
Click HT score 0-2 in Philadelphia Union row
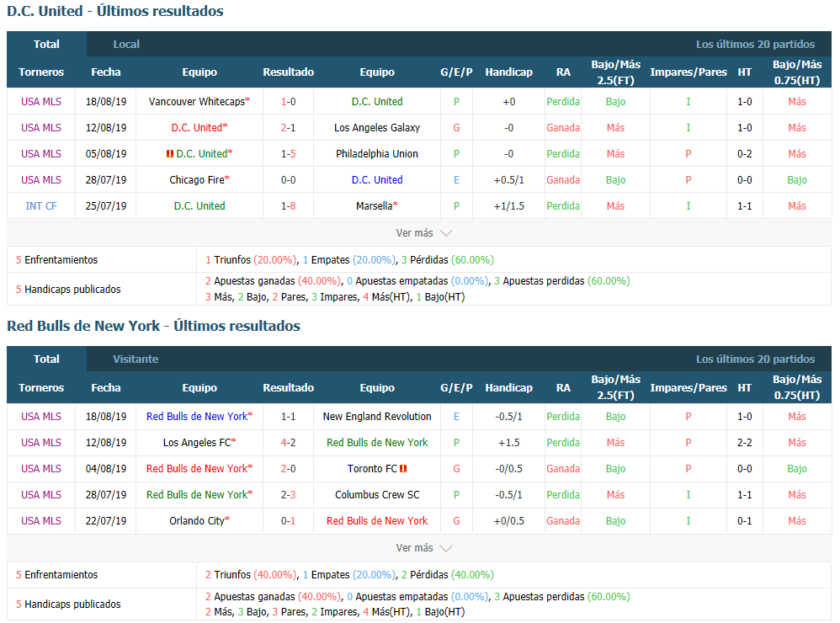pyautogui.click(x=745, y=154)
